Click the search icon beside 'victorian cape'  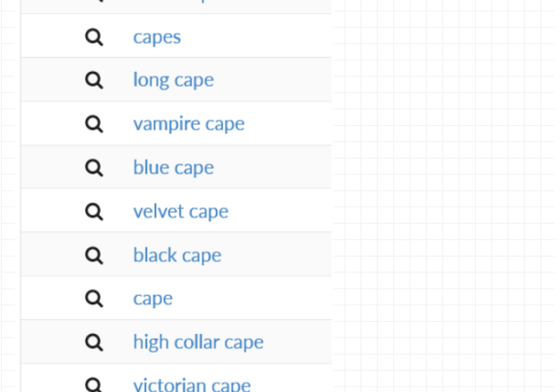(94, 385)
